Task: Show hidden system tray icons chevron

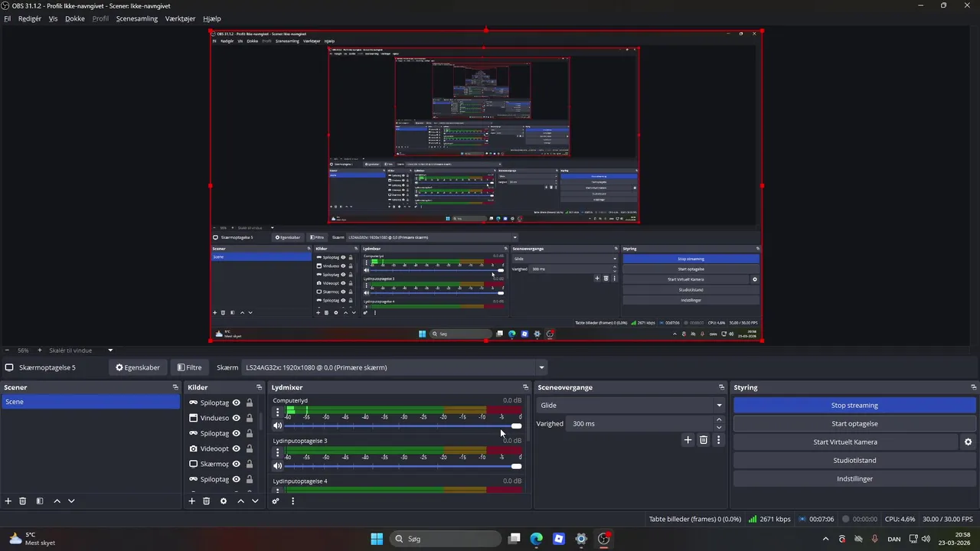Action: [x=825, y=539]
